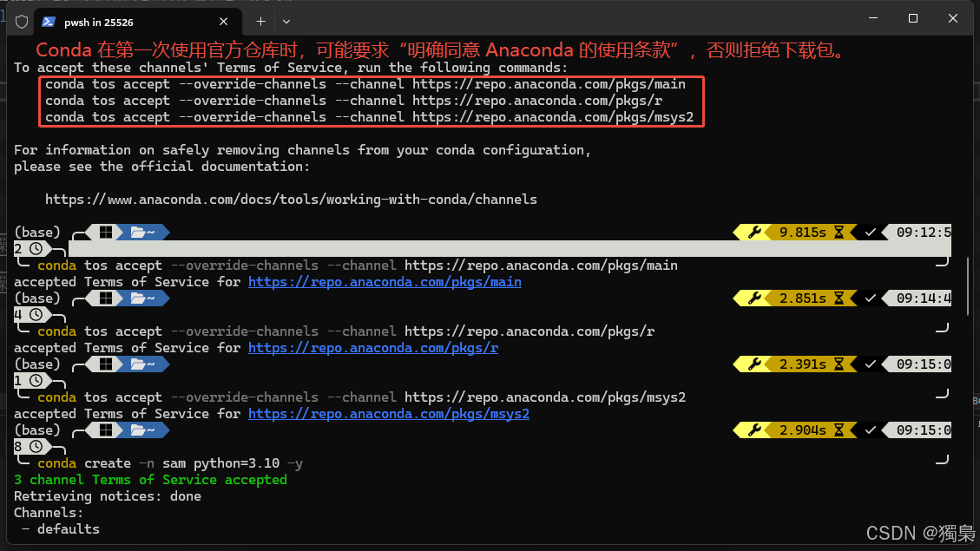This screenshot has width=980, height=551.
Task: Click the Windows icon beside 2.904s prompt
Action: click(x=106, y=430)
